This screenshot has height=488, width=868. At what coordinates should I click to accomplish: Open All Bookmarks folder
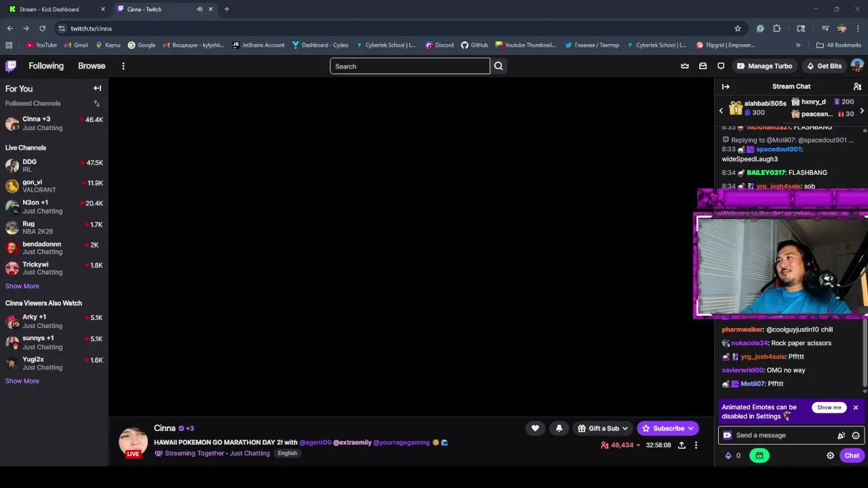[839, 45]
